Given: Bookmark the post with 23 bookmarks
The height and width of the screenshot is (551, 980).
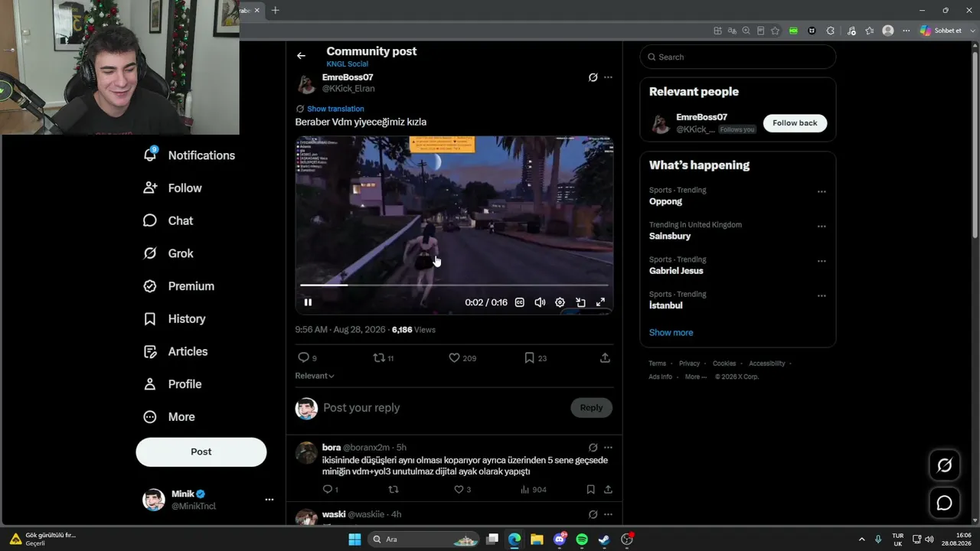Looking at the screenshot, I should tap(529, 357).
